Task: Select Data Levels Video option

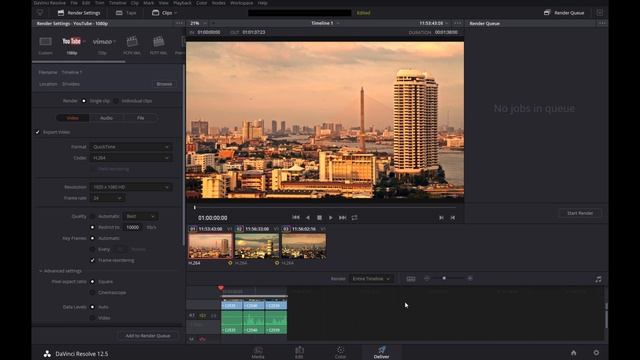Action: pos(92,318)
